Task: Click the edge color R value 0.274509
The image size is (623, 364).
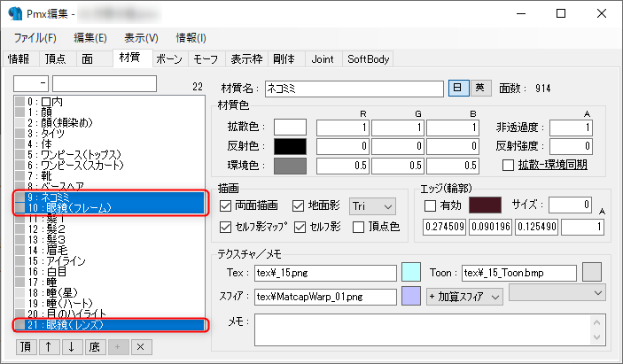Action: tap(444, 227)
